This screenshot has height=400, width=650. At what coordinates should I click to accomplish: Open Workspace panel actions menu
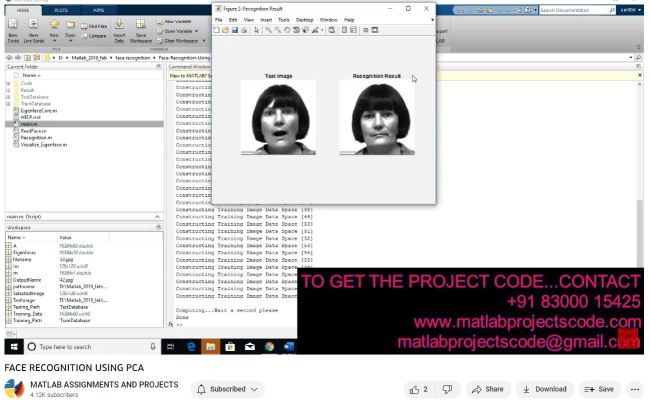(159, 227)
